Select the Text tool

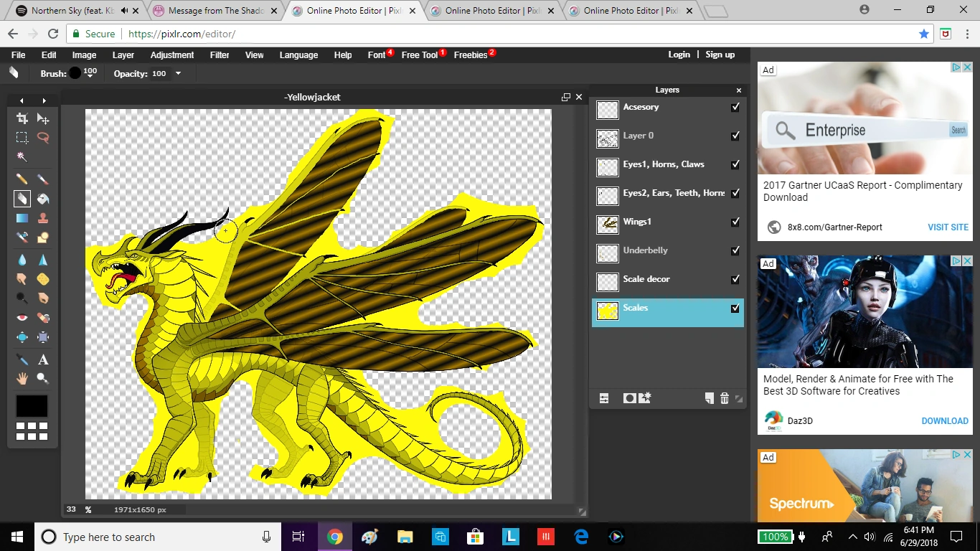tap(43, 359)
